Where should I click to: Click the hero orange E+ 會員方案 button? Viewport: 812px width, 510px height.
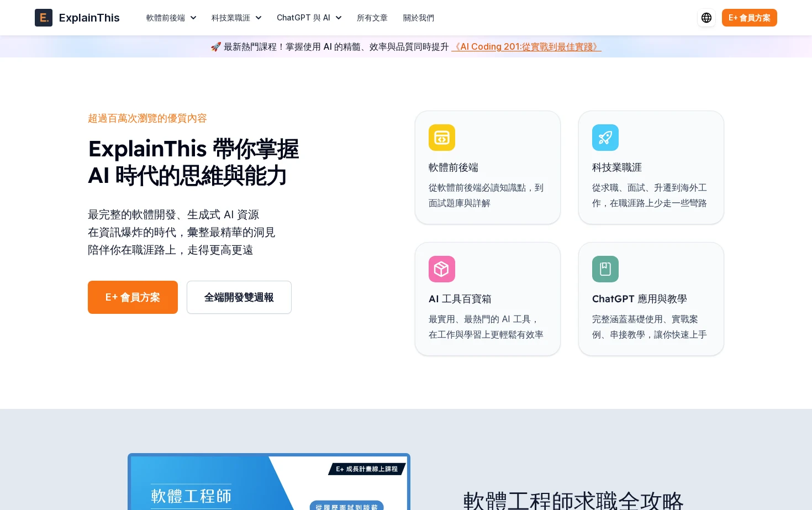pos(133,297)
